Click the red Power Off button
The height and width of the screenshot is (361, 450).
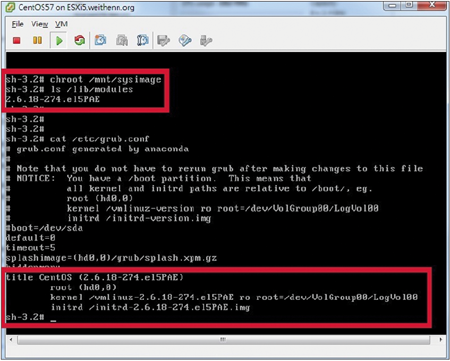click(17, 41)
